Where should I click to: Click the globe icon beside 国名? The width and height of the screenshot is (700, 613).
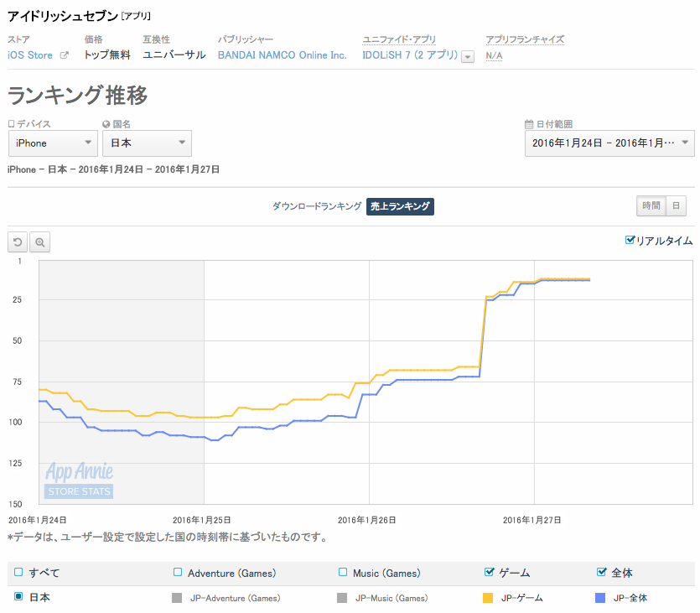point(106,124)
